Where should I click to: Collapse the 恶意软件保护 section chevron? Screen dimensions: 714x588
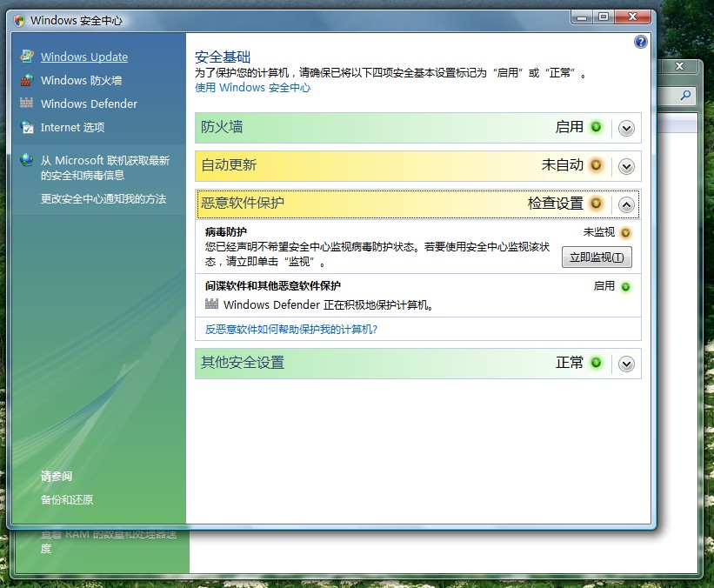pyautogui.click(x=626, y=205)
